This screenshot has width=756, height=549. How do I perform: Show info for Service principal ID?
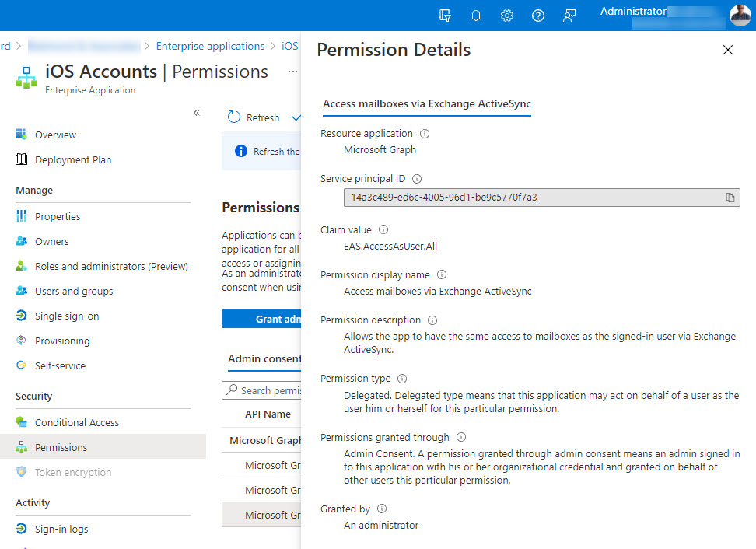(417, 179)
